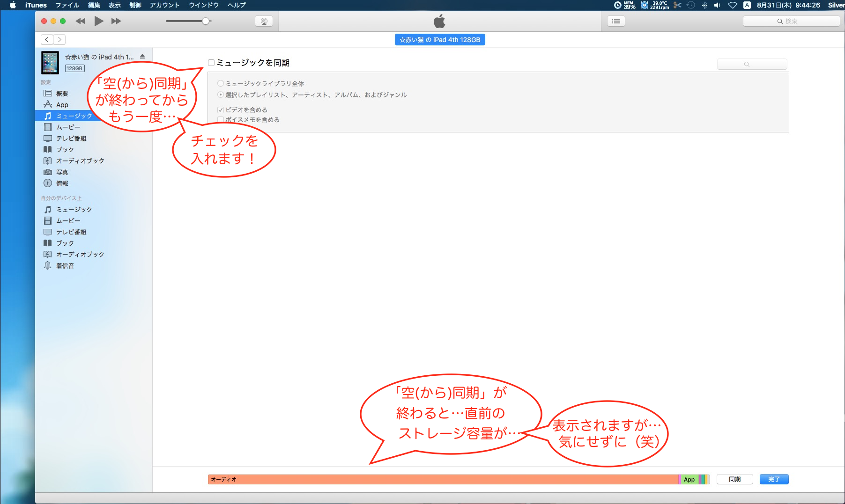Eject the iPad using eject icon
The width and height of the screenshot is (845, 504).
tap(142, 57)
